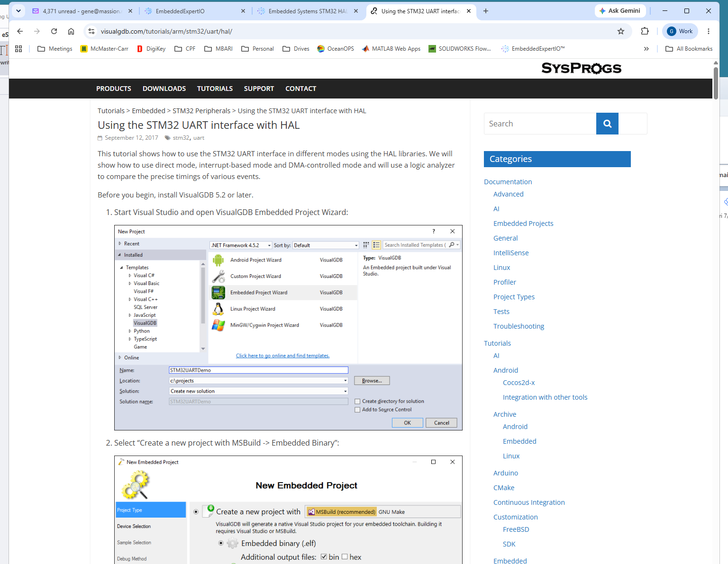Show hidden bookmarks with the overflow chevron
728x564 pixels.
click(x=646, y=49)
